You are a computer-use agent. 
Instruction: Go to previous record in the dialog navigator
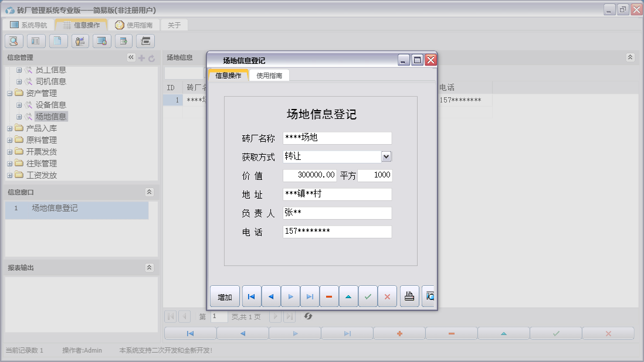(x=271, y=296)
